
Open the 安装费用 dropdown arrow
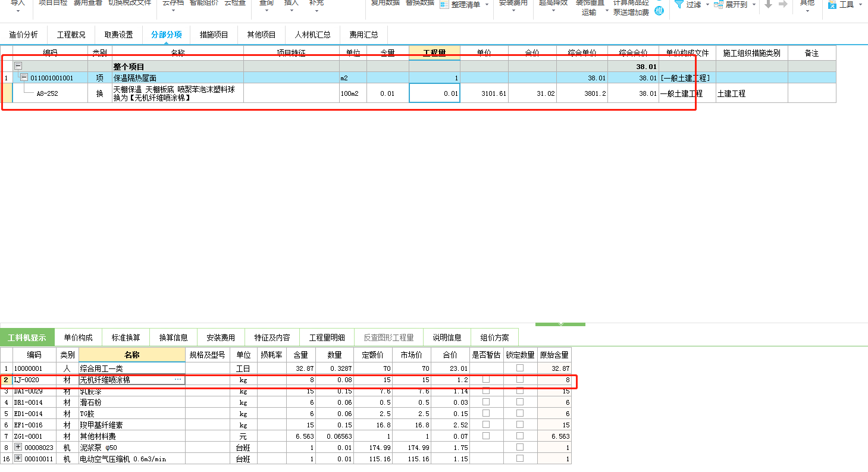coord(513,10)
